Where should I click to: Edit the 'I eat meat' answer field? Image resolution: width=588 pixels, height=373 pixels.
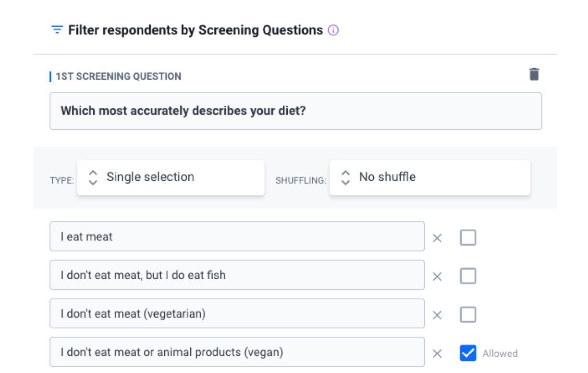coord(237,236)
